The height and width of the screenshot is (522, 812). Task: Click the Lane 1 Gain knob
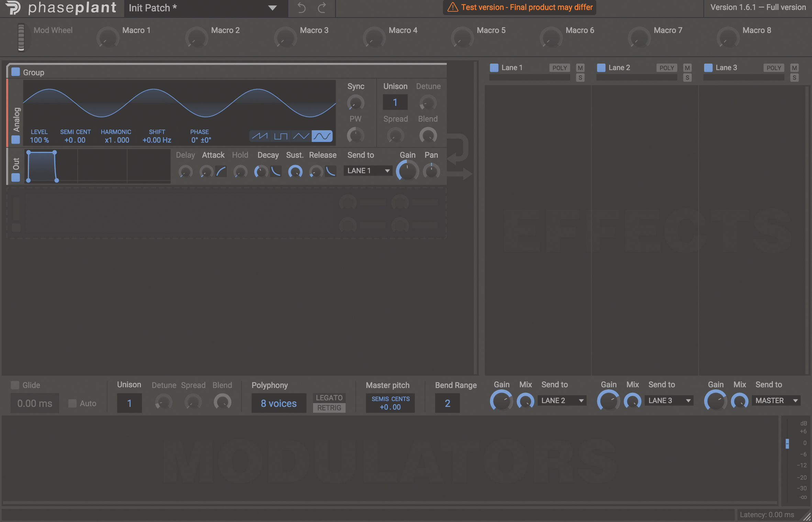coord(501,401)
